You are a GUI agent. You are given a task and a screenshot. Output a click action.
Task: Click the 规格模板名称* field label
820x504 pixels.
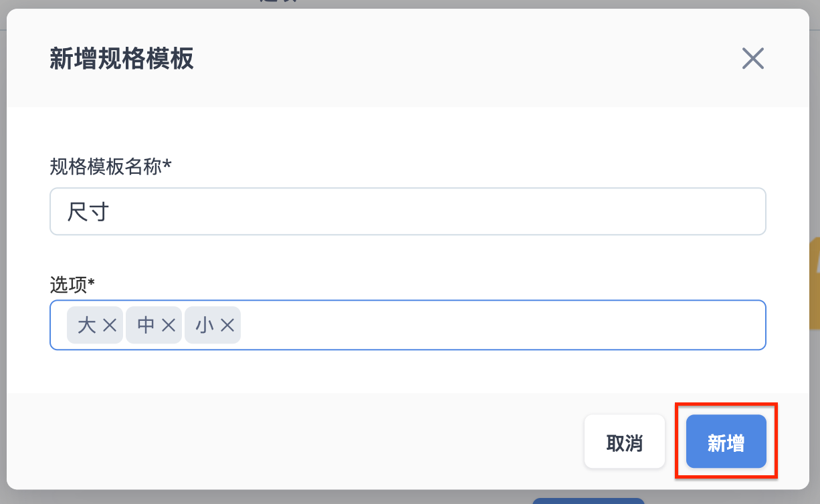click(x=110, y=166)
